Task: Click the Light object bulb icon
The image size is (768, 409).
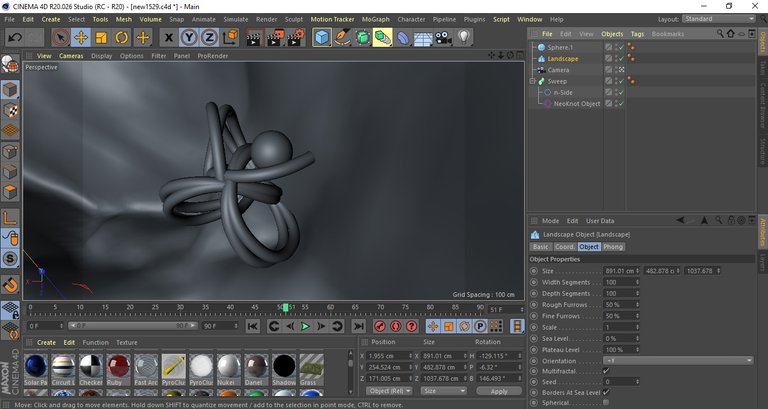Action: click(464, 37)
